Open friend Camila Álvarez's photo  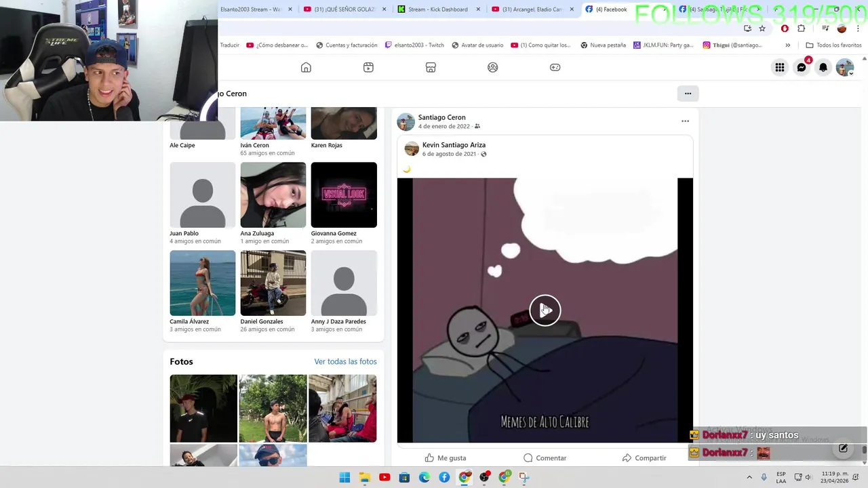202,283
